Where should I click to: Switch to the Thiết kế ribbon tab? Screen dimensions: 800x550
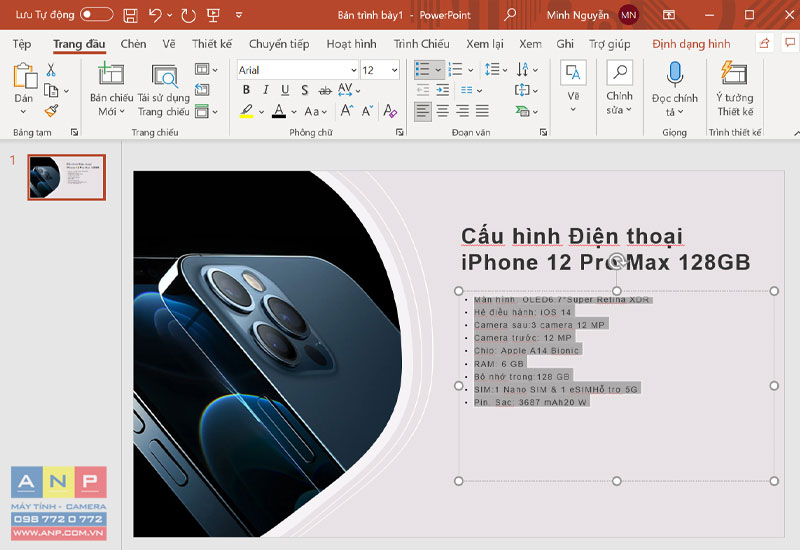coord(212,44)
